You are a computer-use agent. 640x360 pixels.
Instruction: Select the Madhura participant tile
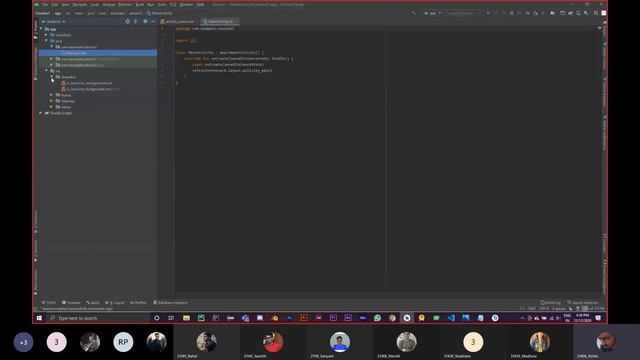[x=540, y=342]
